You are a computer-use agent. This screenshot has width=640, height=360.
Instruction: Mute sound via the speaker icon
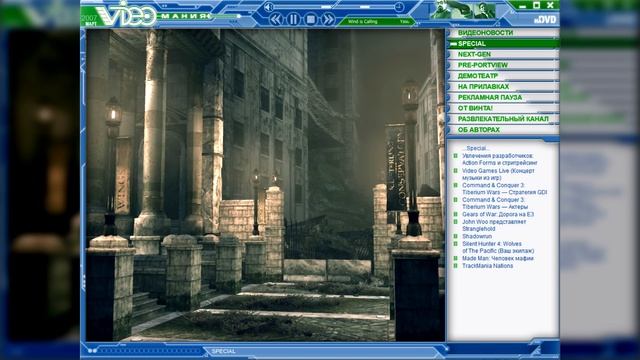coord(268,7)
